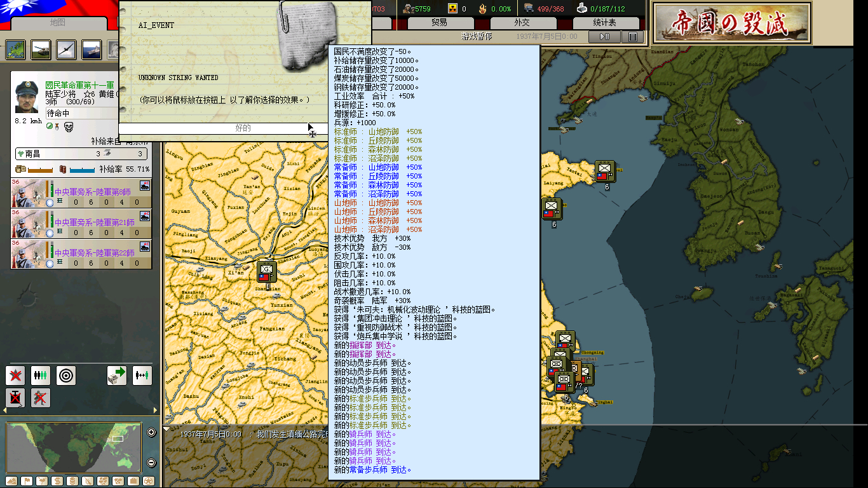Zoom in with the minimap plus button
The image size is (868, 488).
pyautogui.click(x=151, y=433)
